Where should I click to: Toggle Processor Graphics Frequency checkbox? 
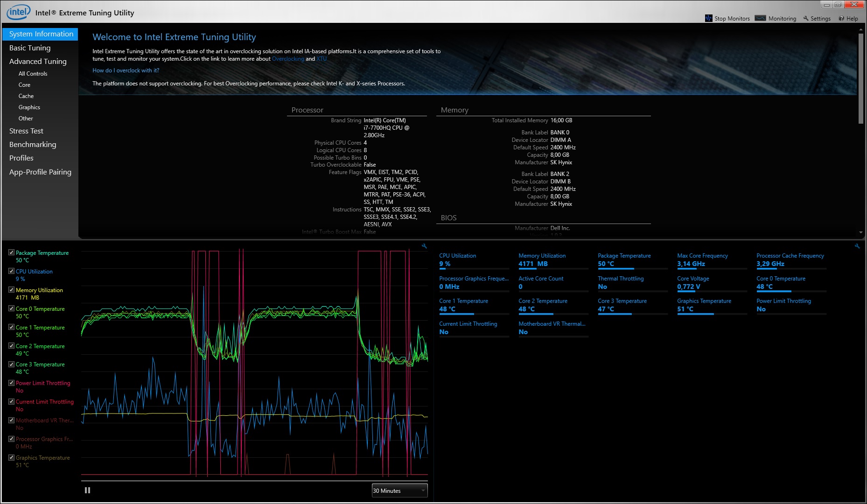pos(12,439)
